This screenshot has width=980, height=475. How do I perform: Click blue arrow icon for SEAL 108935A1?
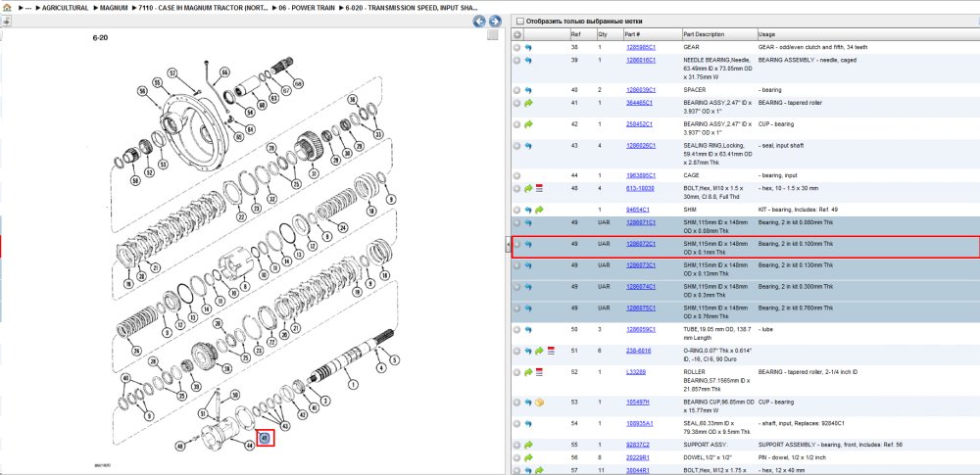point(528,424)
